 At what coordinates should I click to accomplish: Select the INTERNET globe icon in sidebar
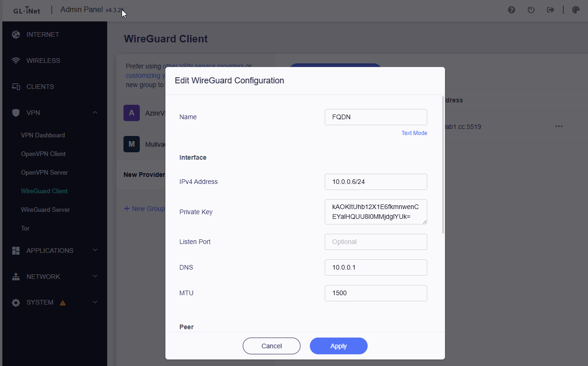tap(15, 34)
